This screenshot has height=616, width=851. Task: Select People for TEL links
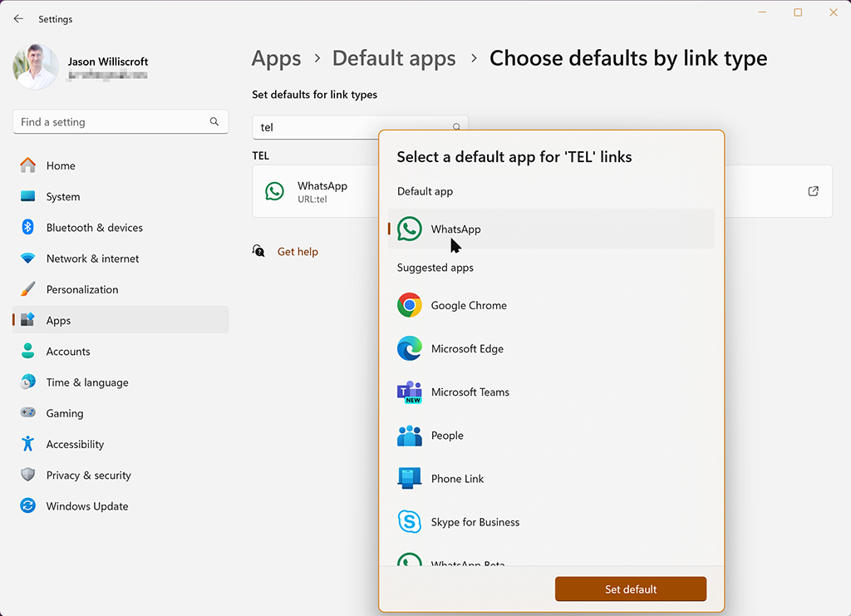552,436
